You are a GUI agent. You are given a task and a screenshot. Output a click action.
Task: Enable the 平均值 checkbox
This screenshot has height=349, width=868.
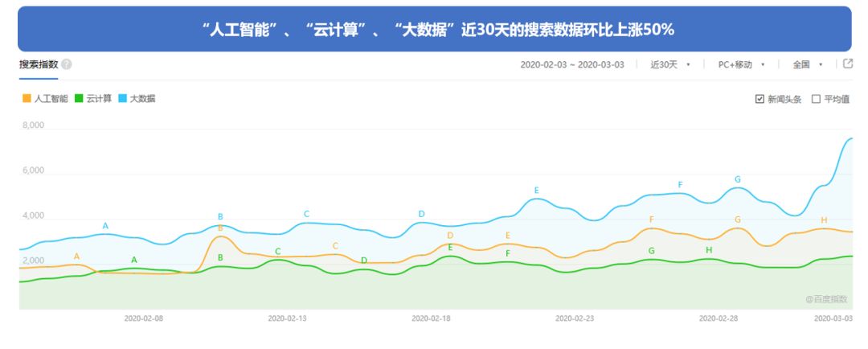[x=816, y=99]
